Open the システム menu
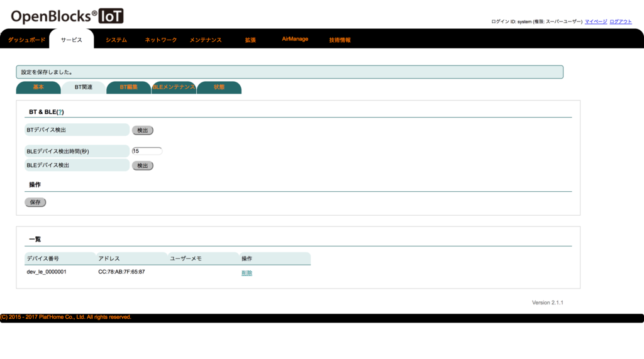This screenshot has width=644, height=359. (x=116, y=40)
